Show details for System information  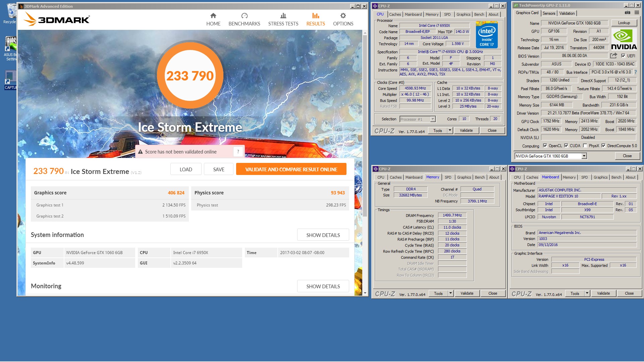point(323,235)
